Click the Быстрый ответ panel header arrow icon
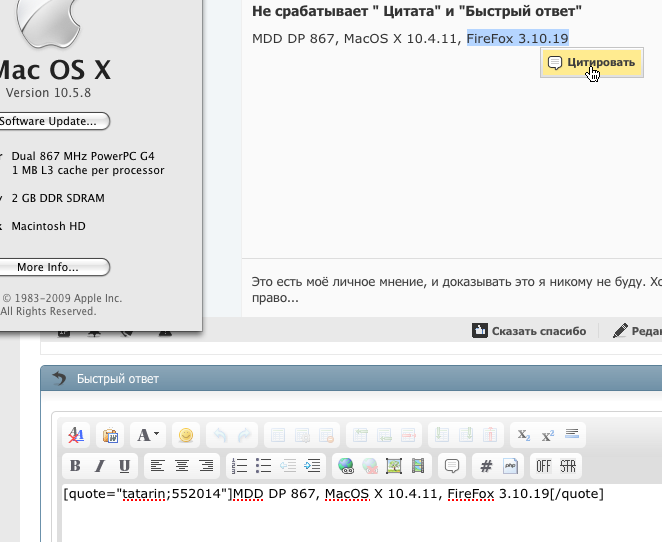Image resolution: width=662 pixels, height=542 pixels. [60, 379]
